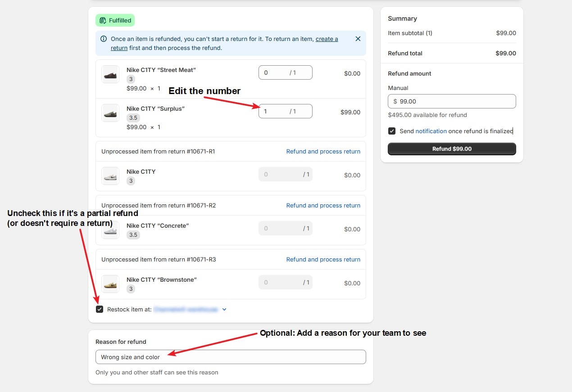
Task: Click the info icon in the banner
Action: [x=104, y=39]
